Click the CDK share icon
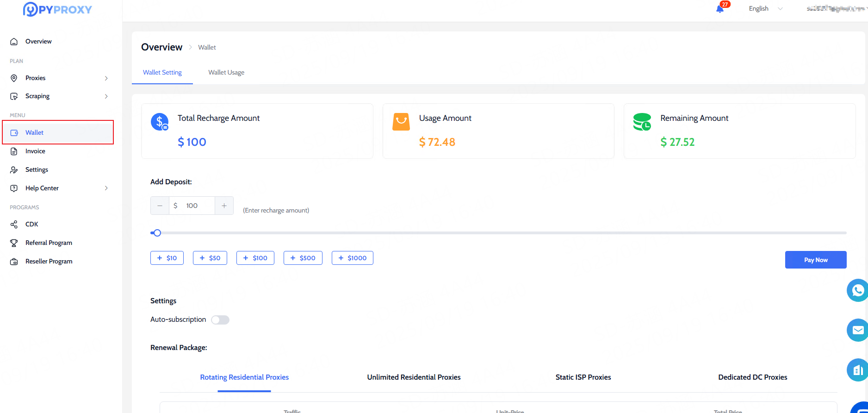The height and width of the screenshot is (413, 868). tap(14, 225)
